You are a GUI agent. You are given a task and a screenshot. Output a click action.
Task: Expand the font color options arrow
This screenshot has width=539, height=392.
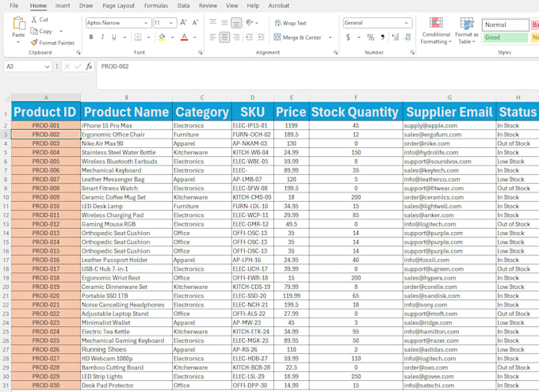(x=195, y=37)
